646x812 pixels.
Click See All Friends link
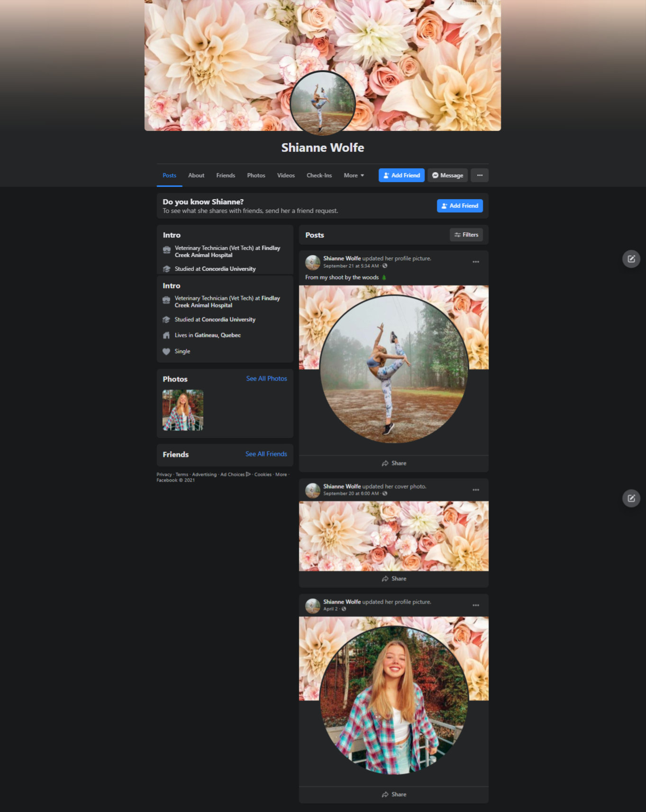point(266,454)
